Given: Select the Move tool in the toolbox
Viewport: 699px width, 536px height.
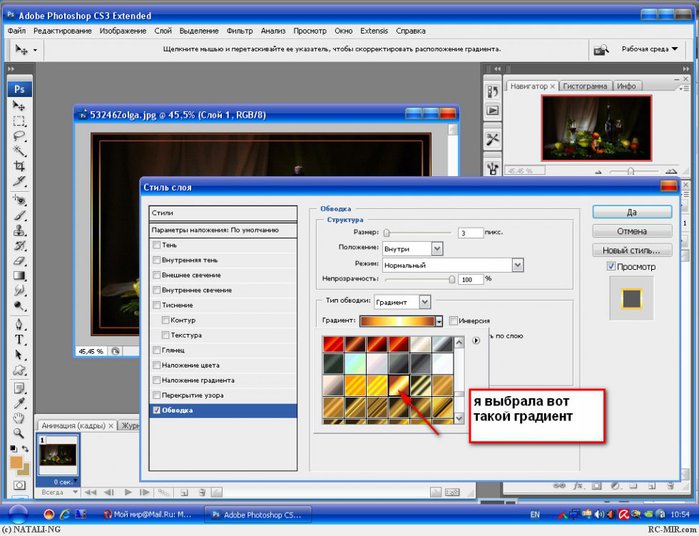Looking at the screenshot, I should 19,106.
